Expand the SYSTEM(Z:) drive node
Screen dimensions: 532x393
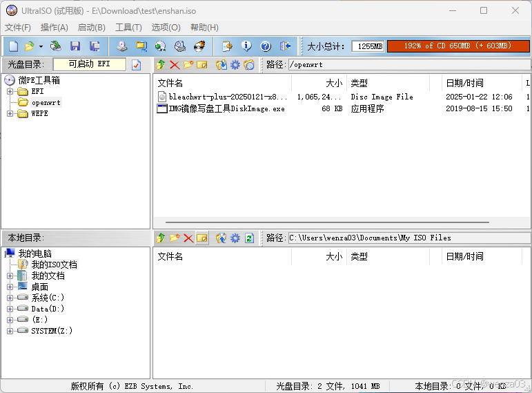10,331
